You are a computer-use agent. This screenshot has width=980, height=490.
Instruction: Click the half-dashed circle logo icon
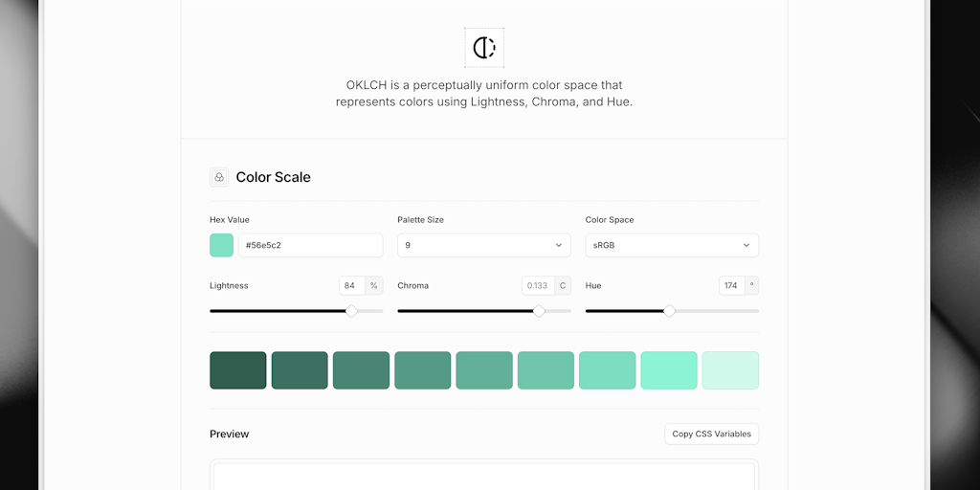click(483, 48)
